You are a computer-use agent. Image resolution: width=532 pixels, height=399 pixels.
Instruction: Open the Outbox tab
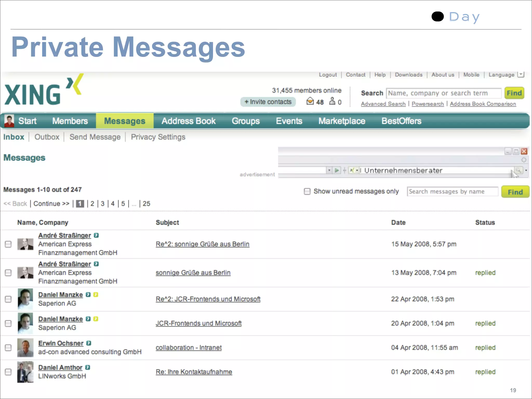(47, 137)
